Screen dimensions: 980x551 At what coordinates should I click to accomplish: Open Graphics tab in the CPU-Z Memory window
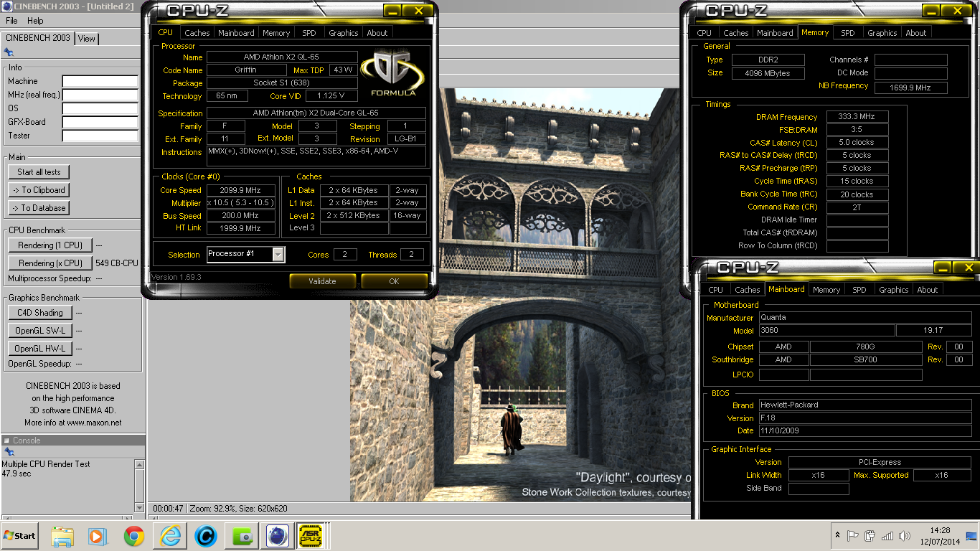coord(882,33)
